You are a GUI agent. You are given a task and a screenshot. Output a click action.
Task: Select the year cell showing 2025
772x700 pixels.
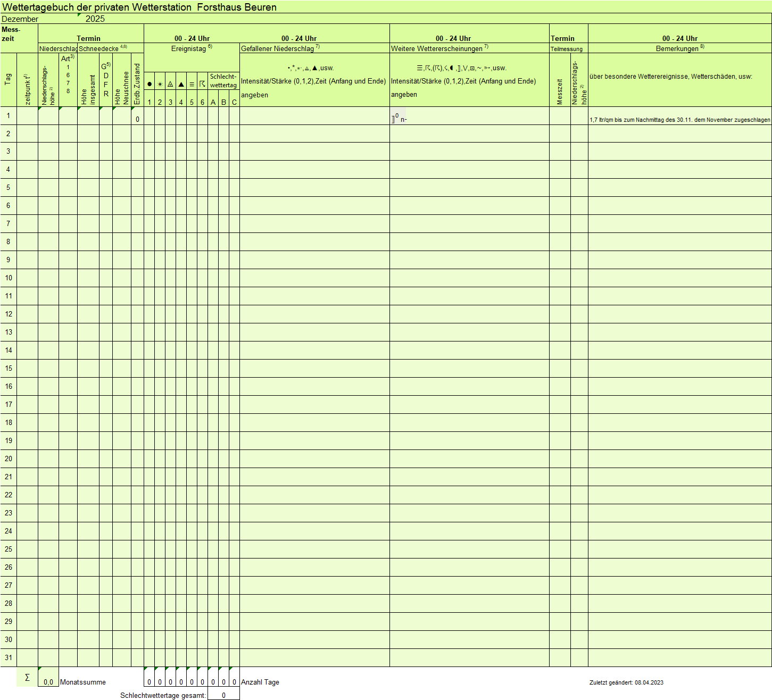[95, 19]
